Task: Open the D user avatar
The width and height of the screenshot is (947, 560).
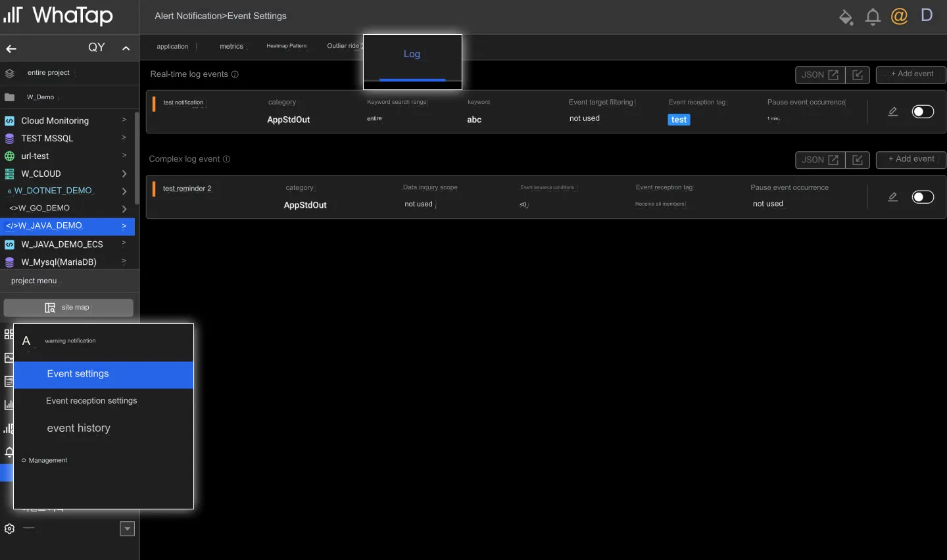Action: click(x=927, y=15)
